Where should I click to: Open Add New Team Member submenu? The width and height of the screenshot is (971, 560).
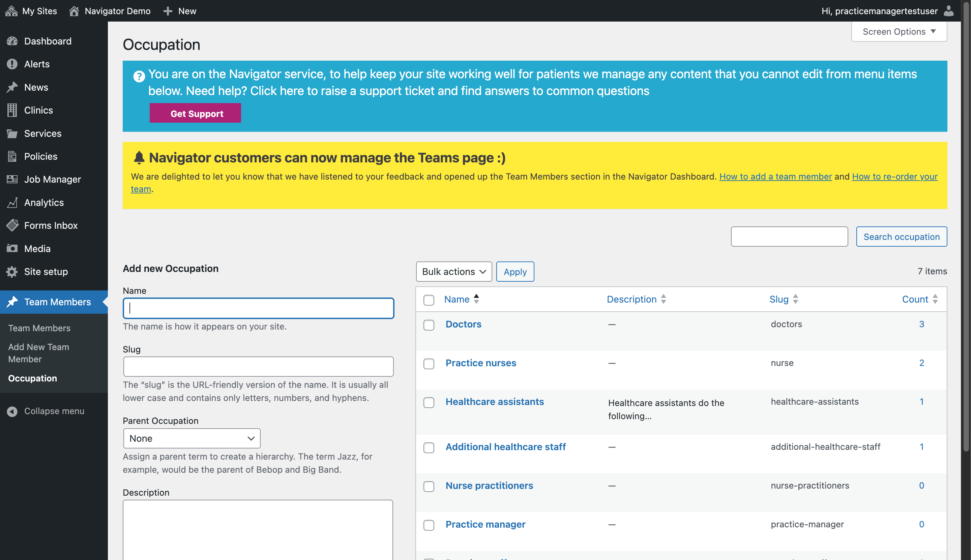pyautogui.click(x=38, y=353)
